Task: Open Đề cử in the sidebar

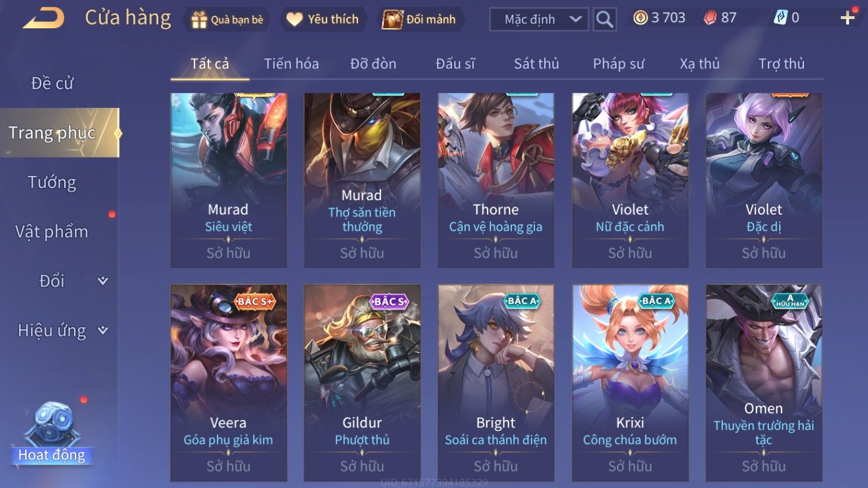Action: (52, 83)
